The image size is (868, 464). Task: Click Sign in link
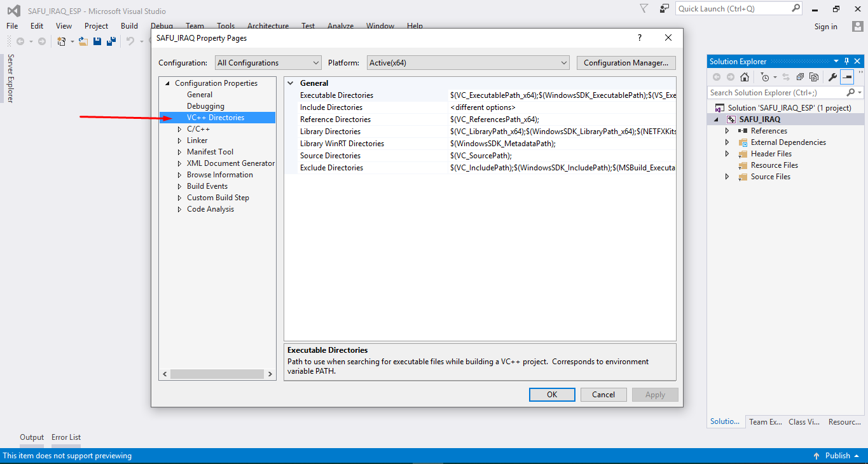click(826, 27)
